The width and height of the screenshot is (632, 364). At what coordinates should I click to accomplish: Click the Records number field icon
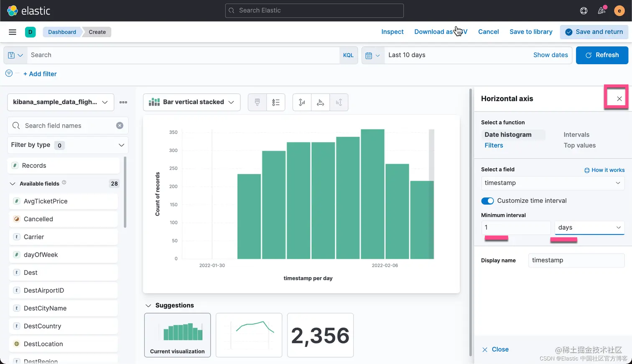(x=15, y=166)
